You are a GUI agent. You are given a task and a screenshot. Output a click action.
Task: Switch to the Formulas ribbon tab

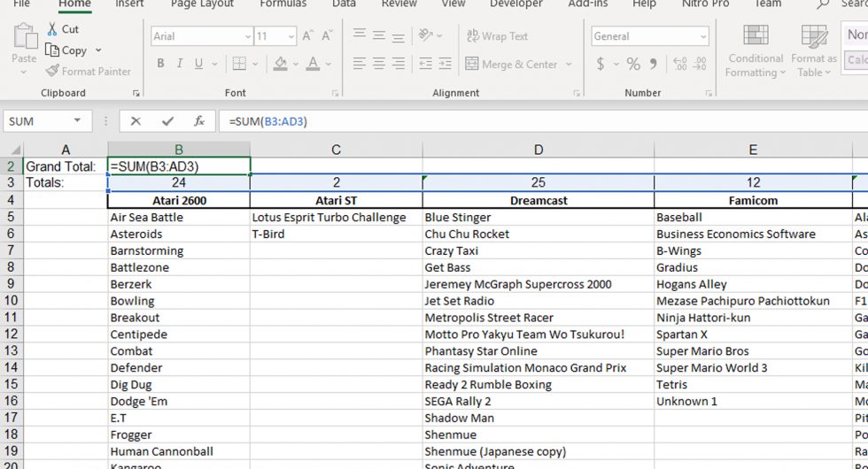pos(283,4)
